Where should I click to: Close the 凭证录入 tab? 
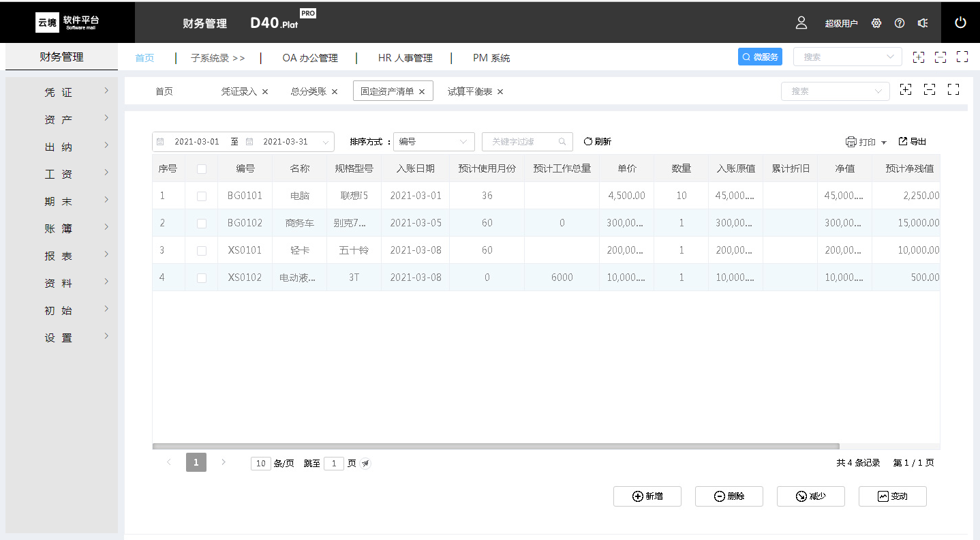(265, 91)
